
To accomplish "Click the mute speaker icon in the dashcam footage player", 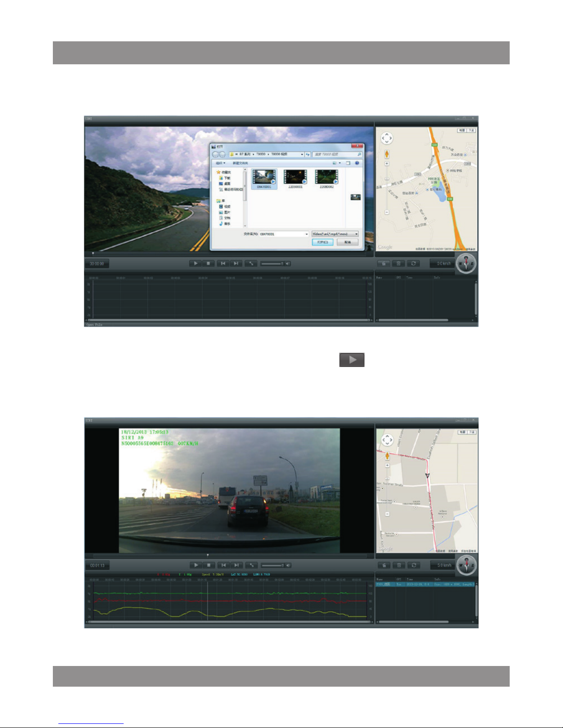I will (x=288, y=565).
